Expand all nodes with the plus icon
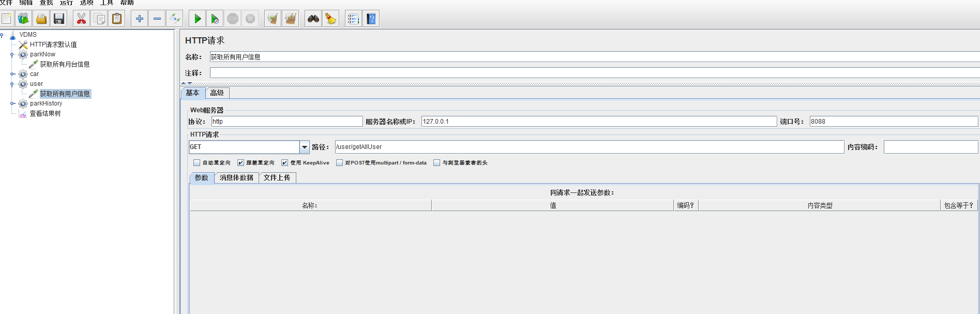Viewport: 980px width, 314px height. click(139, 19)
